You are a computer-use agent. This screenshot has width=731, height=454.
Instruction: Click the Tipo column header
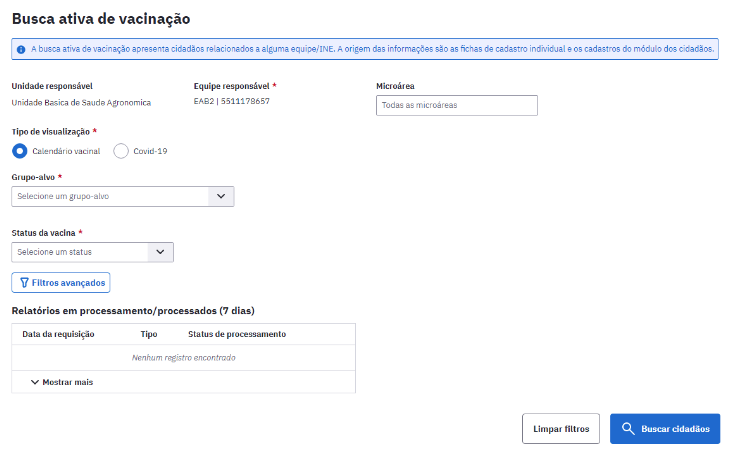point(149,334)
